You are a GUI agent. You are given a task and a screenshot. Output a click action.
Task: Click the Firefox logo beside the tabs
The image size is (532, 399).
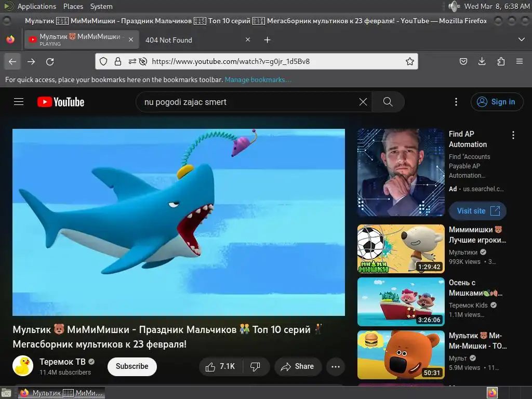10,39
